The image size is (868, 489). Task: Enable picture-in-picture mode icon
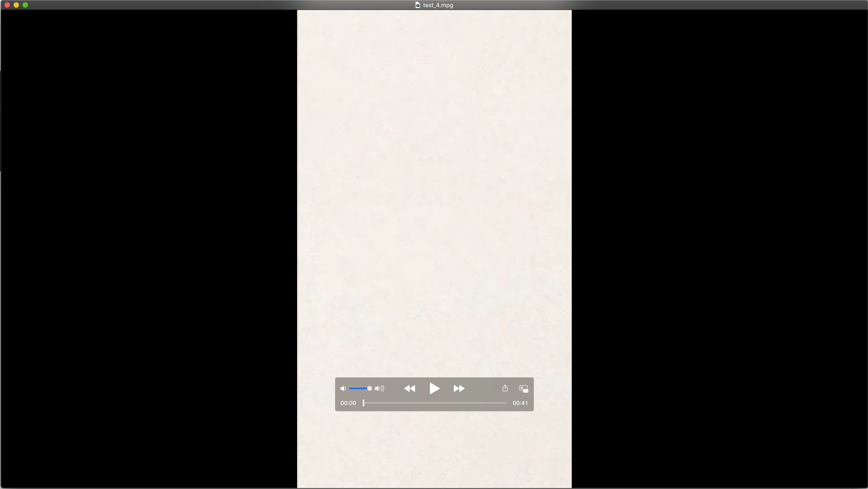[523, 388]
